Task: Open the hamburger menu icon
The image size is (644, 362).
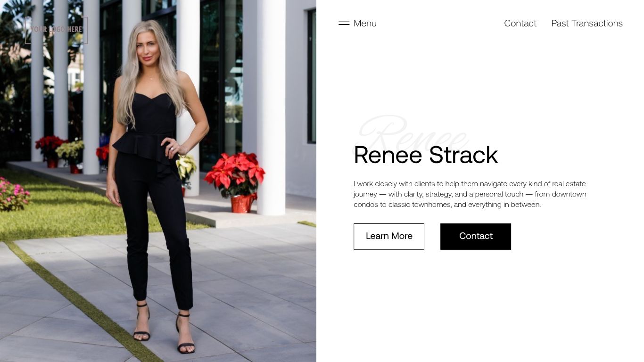Action: (344, 23)
